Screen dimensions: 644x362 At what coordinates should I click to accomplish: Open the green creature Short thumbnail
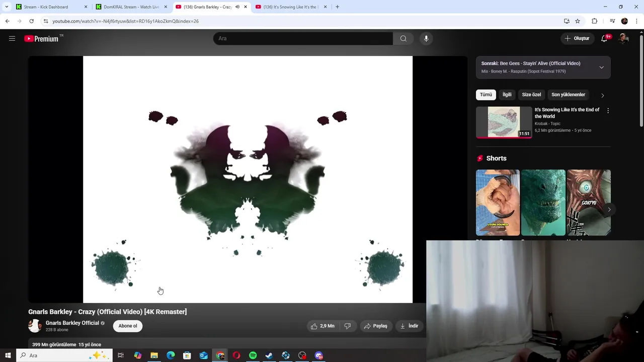tap(543, 203)
